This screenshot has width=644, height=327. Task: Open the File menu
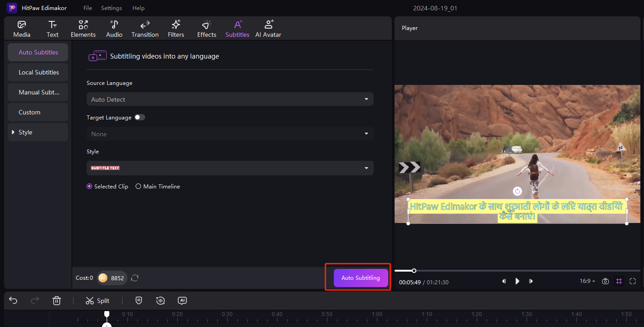coord(88,8)
